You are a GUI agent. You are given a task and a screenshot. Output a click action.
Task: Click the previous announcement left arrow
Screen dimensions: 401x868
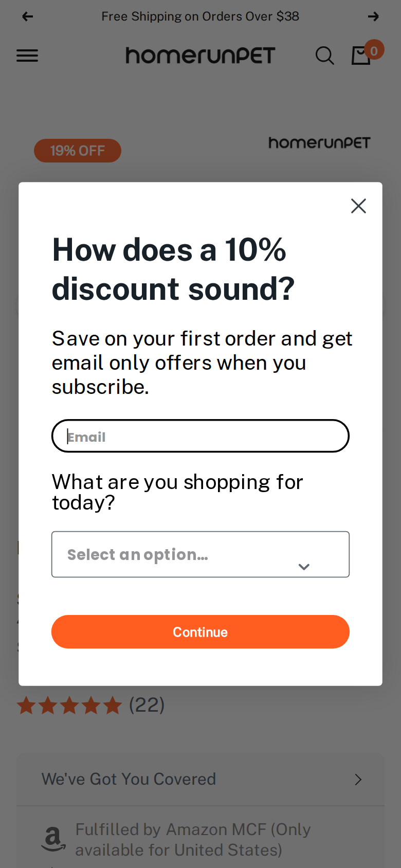point(28,16)
